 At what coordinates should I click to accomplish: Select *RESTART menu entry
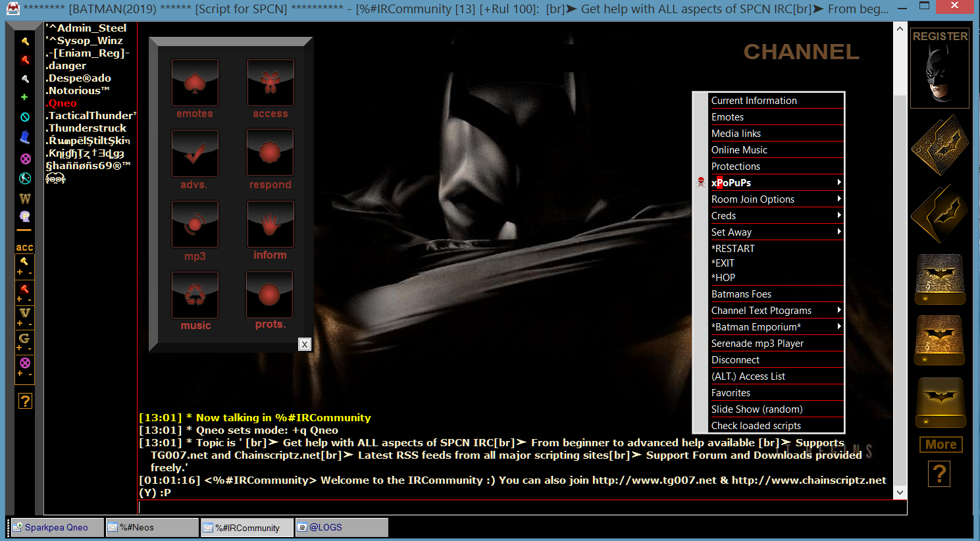[x=777, y=248]
